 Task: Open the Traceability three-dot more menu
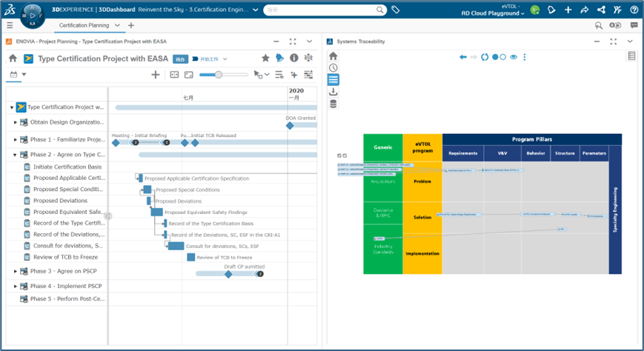525,57
